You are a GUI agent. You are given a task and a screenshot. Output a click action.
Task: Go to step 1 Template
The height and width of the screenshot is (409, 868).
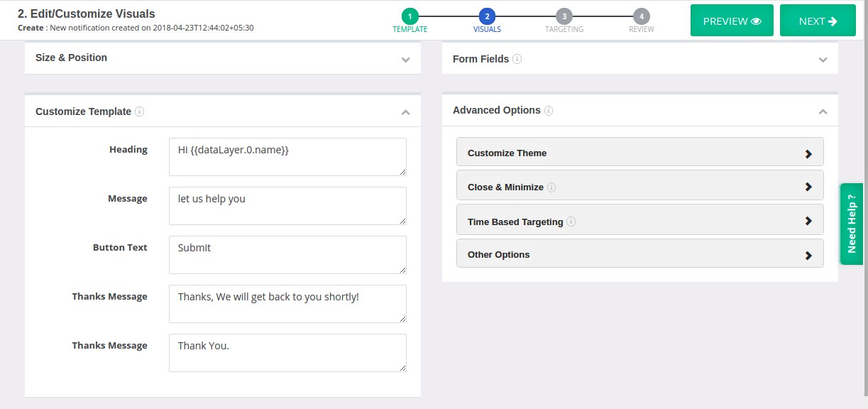(x=410, y=21)
